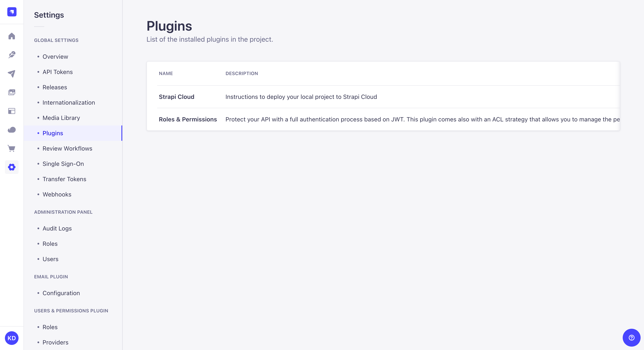The height and width of the screenshot is (350, 644).
Task: Select the Plugins menu entry
Action: [53, 133]
